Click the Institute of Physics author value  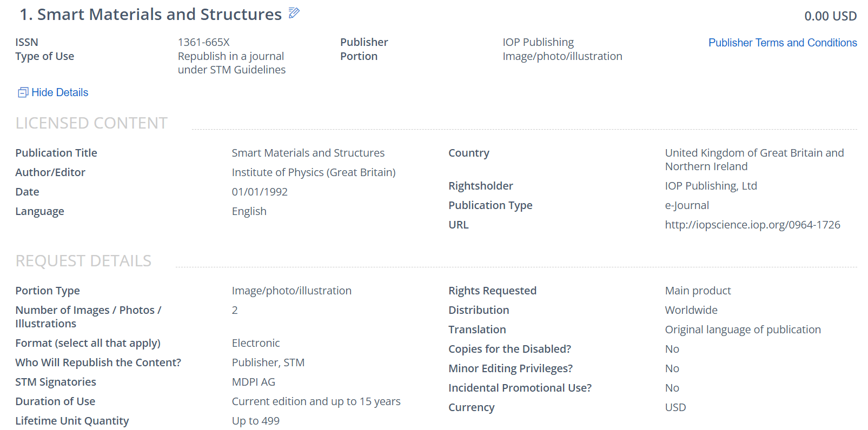[313, 172]
